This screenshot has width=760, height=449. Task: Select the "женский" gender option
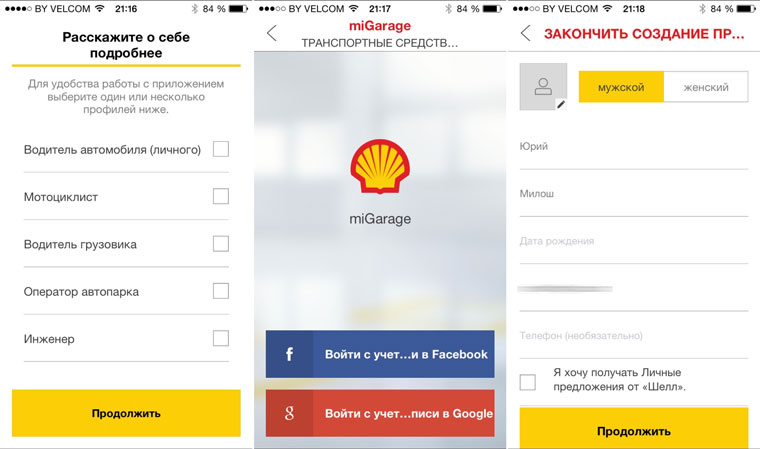(x=706, y=87)
